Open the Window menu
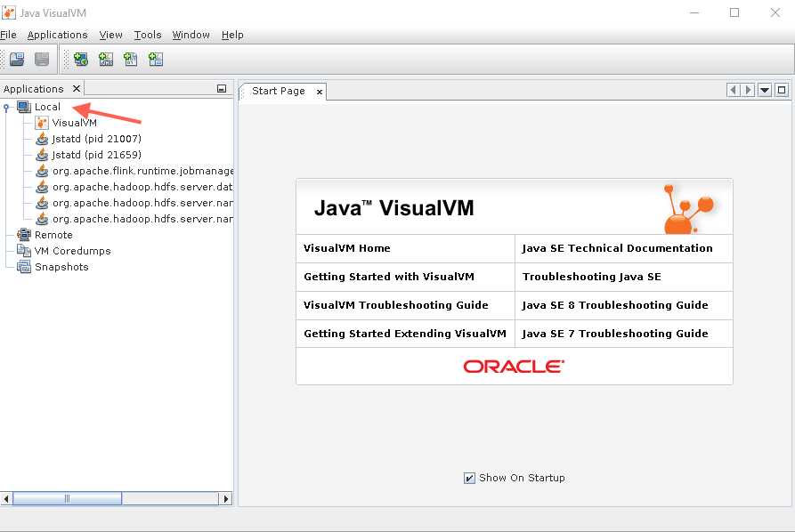 pyautogui.click(x=191, y=35)
